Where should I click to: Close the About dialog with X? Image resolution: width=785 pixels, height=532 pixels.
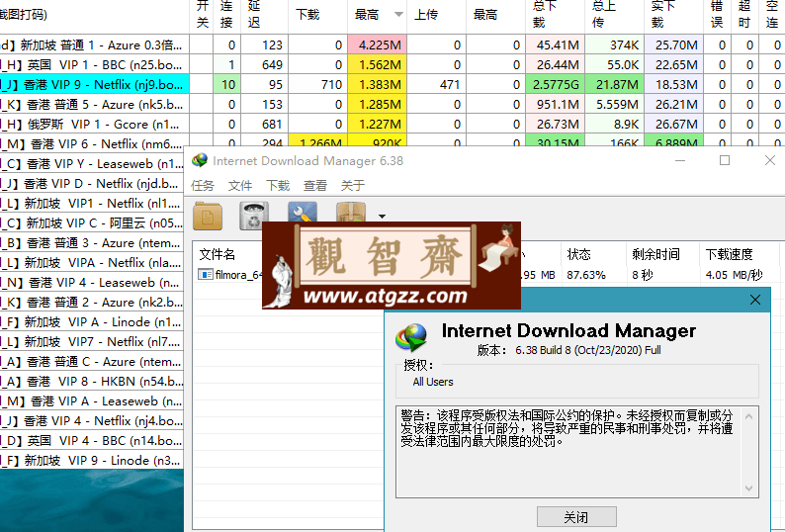[x=755, y=300]
